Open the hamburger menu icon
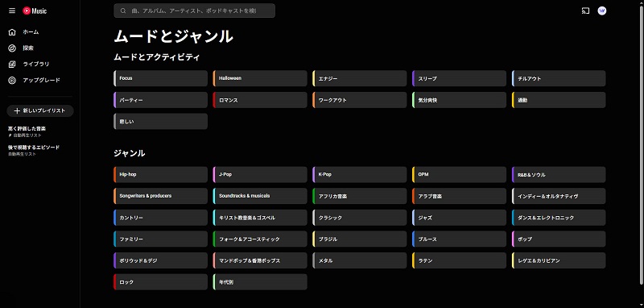The height and width of the screenshot is (308, 644). pos(12,10)
